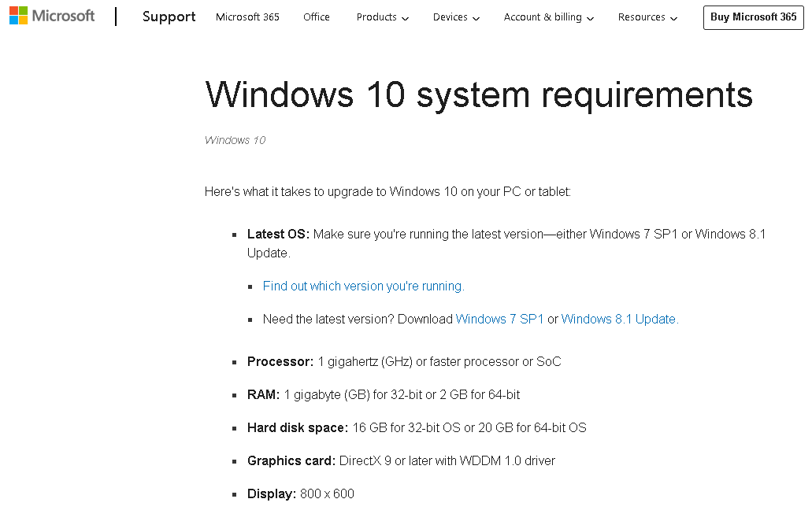Open the Devices dropdown menu
This screenshot has width=812, height=510.
tap(456, 17)
